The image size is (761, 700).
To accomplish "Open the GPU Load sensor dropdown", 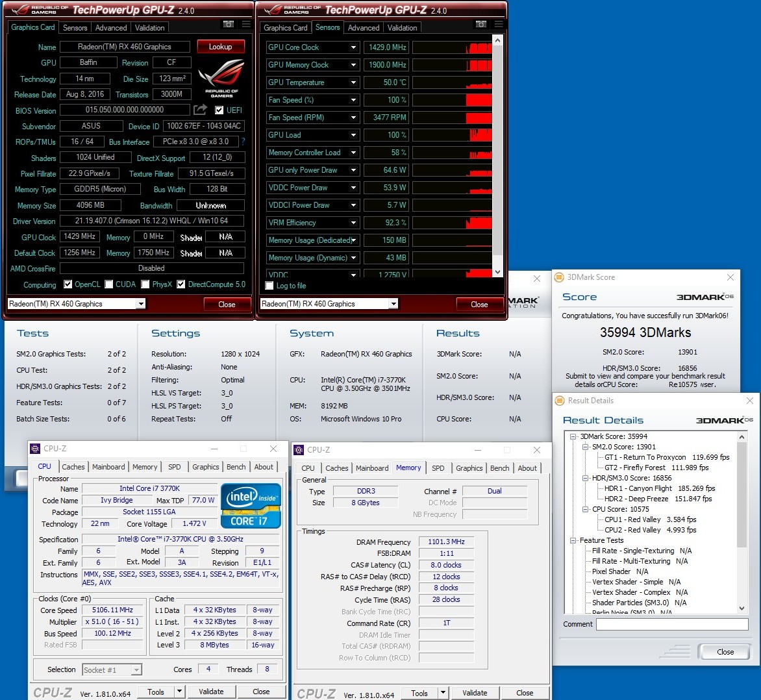I will [354, 135].
